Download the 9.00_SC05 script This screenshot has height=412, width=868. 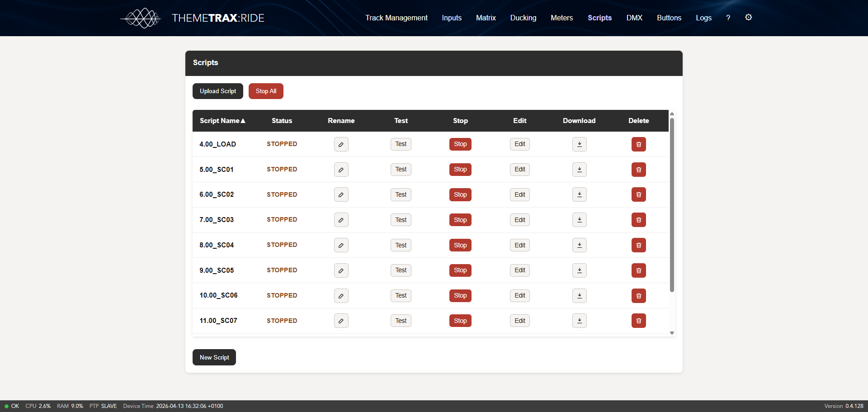point(579,270)
